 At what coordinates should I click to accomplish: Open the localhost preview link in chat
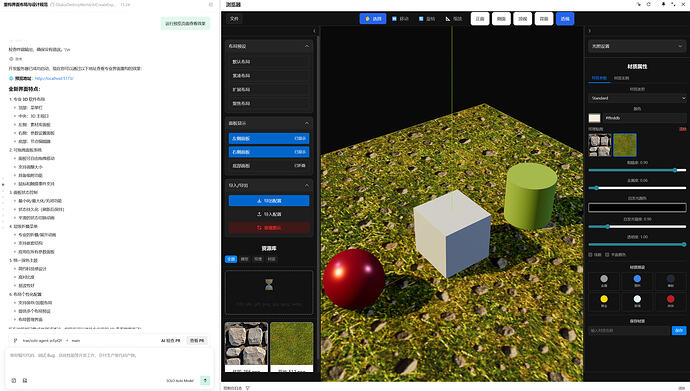click(54, 78)
